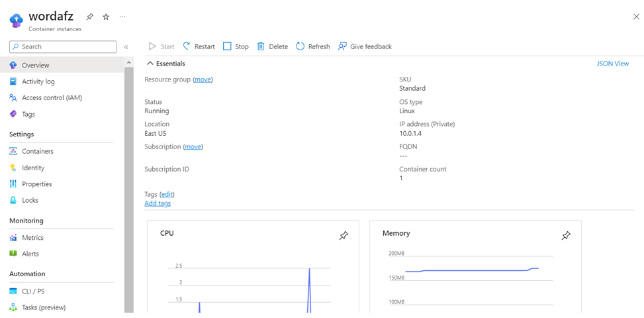
Task: Click the Add tags link
Action: tap(158, 203)
